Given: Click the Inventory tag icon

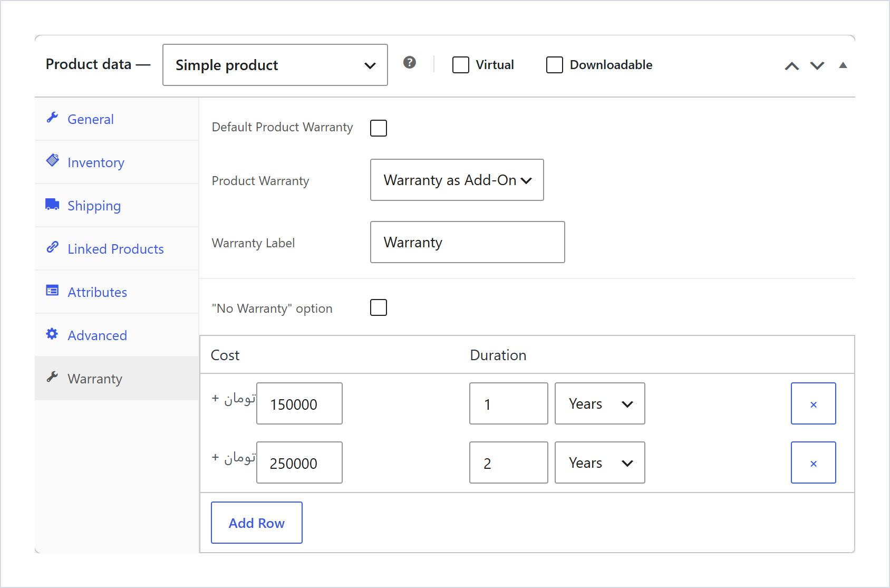Looking at the screenshot, I should click(x=52, y=160).
